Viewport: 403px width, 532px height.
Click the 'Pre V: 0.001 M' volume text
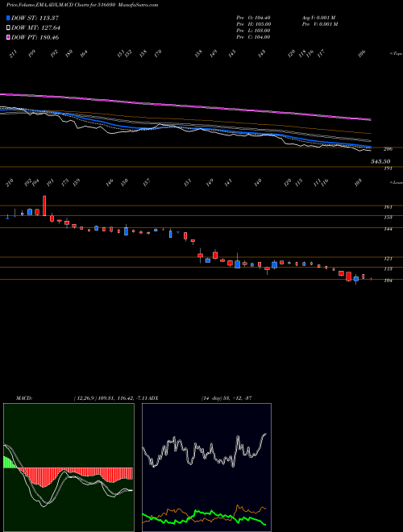coord(320,24)
